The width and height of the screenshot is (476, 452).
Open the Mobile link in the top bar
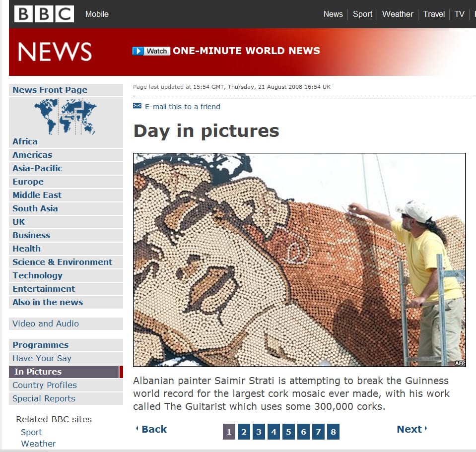(x=97, y=14)
